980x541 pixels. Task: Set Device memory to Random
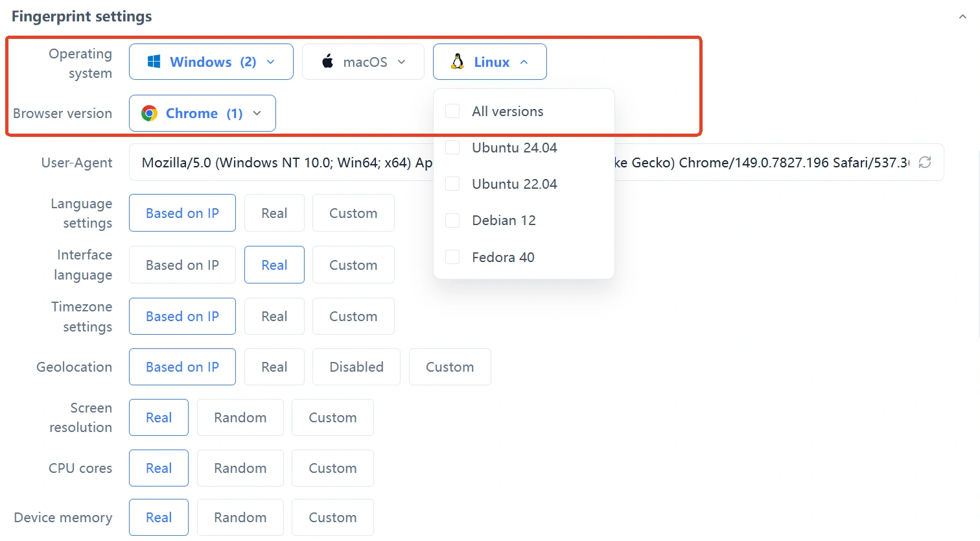point(240,517)
